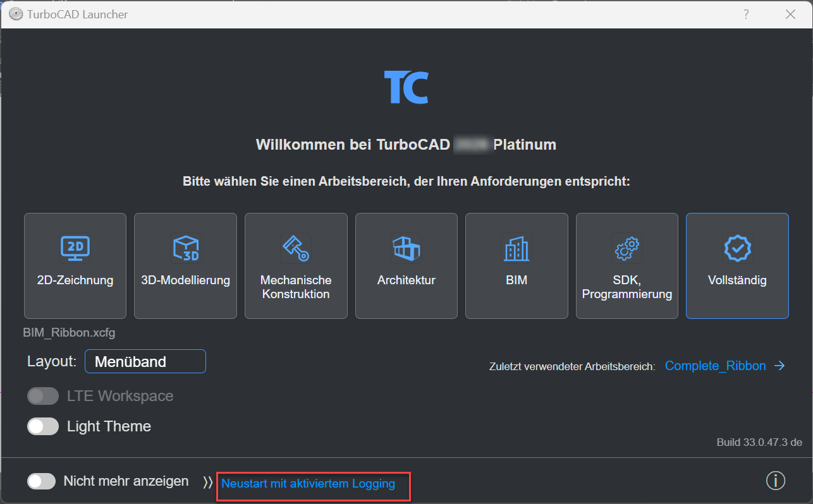
Task: Click the double chevron beside the logging link
Action: pos(208,483)
